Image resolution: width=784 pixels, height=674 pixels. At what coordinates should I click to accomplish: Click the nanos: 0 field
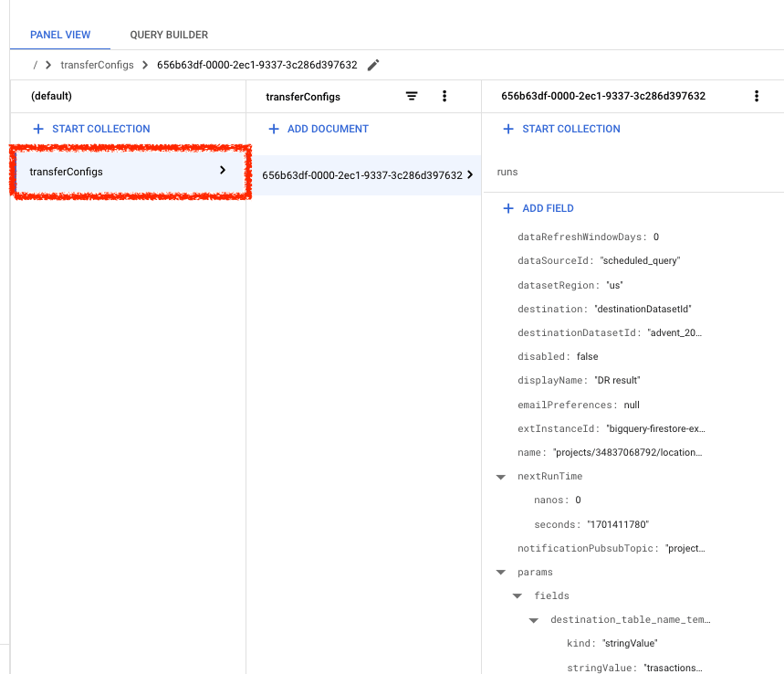pyautogui.click(x=557, y=500)
